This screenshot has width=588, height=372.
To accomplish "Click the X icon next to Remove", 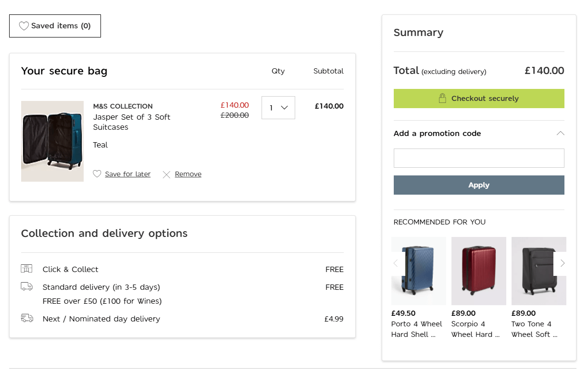I will (166, 174).
